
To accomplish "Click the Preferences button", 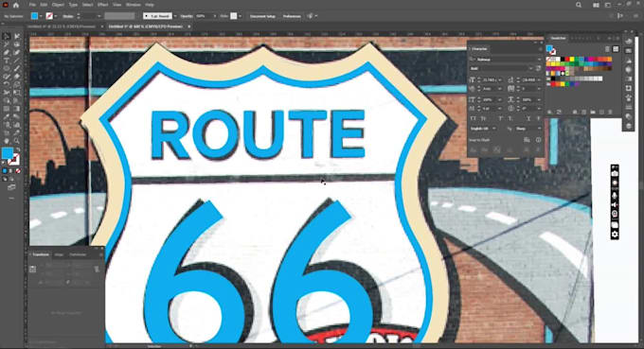I will [292, 16].
